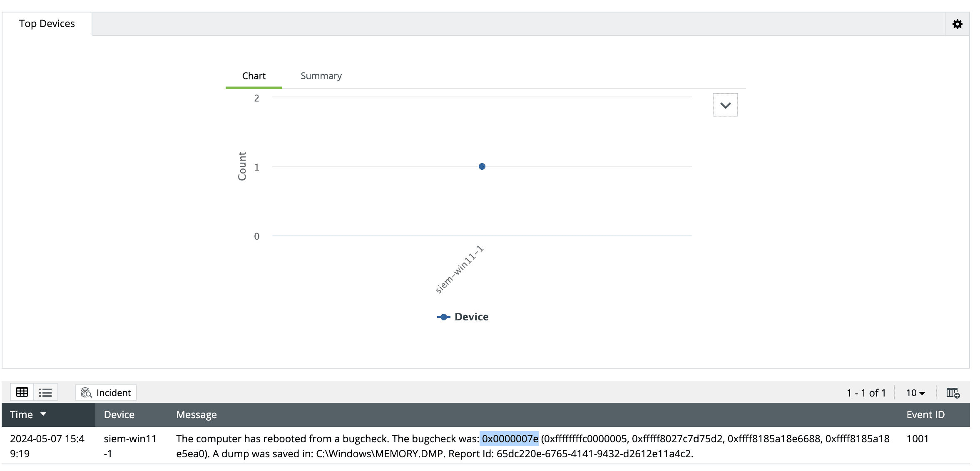Click the Time column sort arrow
Screen dimensions: 980x471
pos(43,414)
